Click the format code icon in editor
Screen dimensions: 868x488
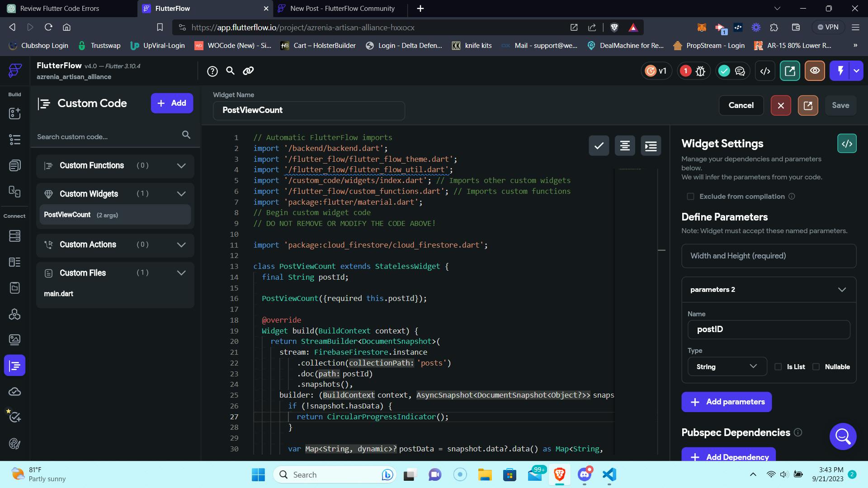tap(625, 145)
